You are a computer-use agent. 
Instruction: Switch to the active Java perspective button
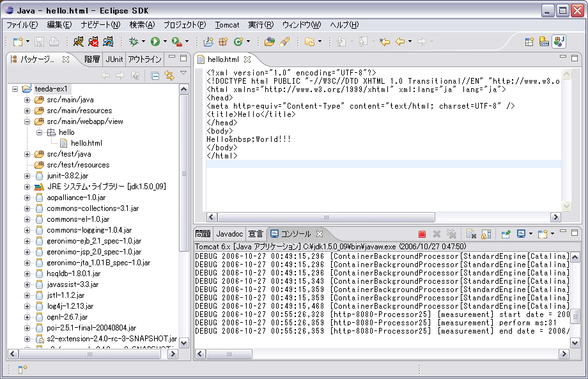tap(559, 42)
